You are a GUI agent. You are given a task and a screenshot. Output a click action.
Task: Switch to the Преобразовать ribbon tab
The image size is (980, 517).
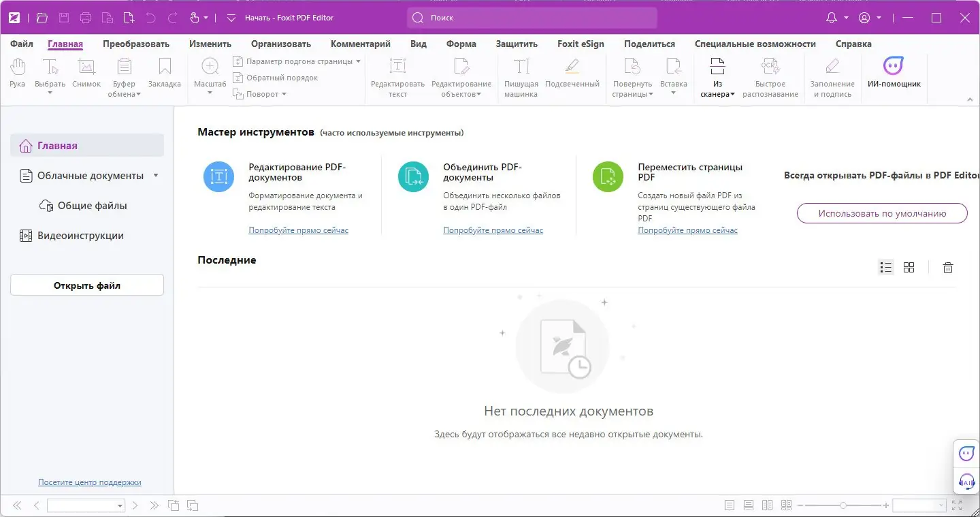coord(136,44)
